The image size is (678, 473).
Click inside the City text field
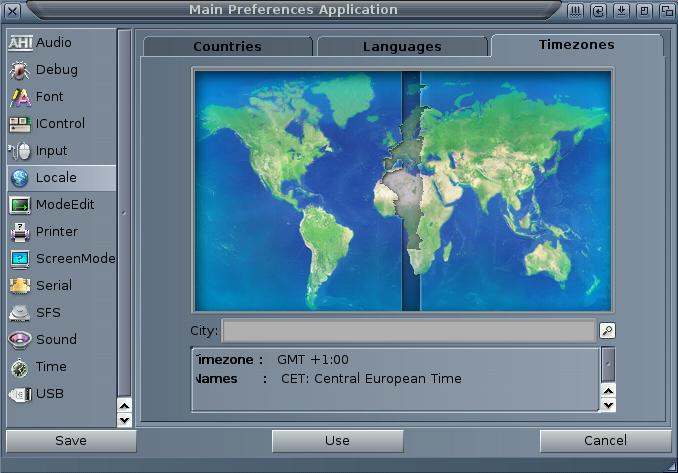[409, 331]
